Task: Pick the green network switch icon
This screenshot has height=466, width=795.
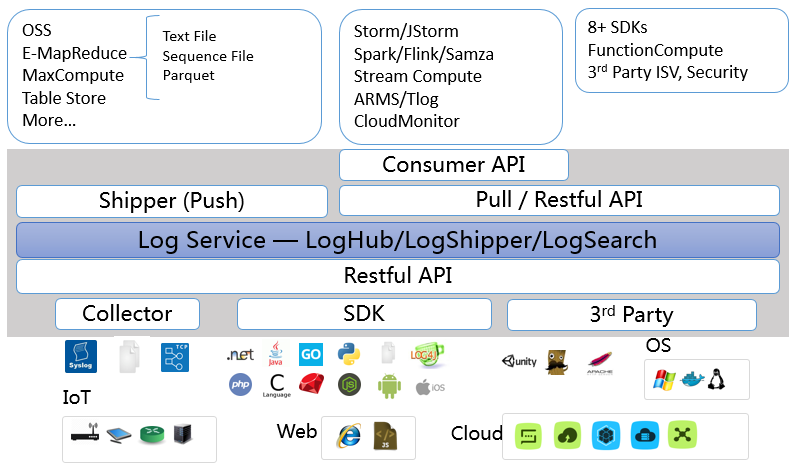Action: tap(152, 434)
